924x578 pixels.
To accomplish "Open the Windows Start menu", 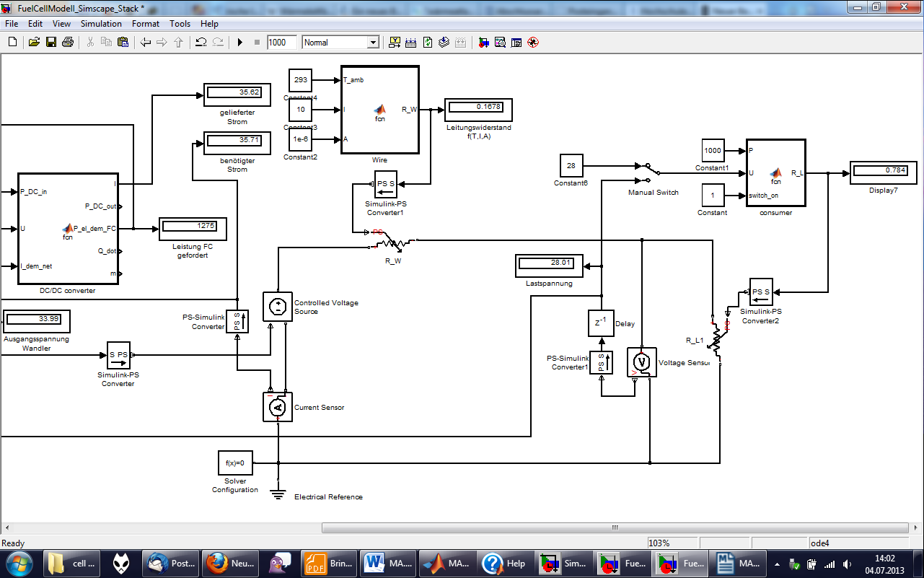I will point(19,563).
